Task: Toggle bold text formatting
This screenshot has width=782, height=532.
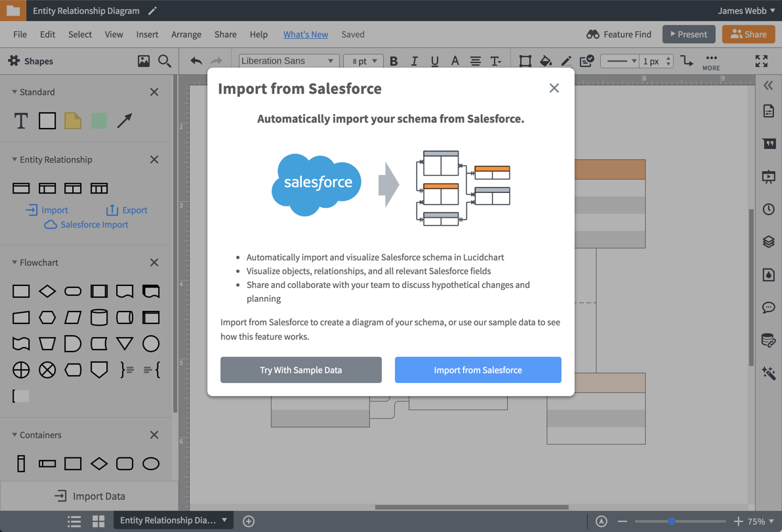Action: click(x=394, y=61)
